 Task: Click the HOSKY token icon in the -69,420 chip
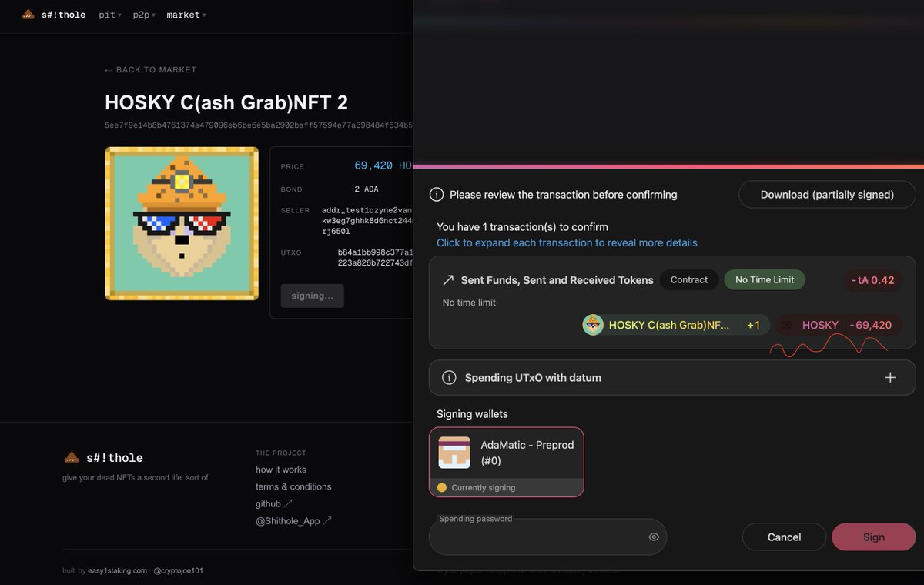point(786,325)
